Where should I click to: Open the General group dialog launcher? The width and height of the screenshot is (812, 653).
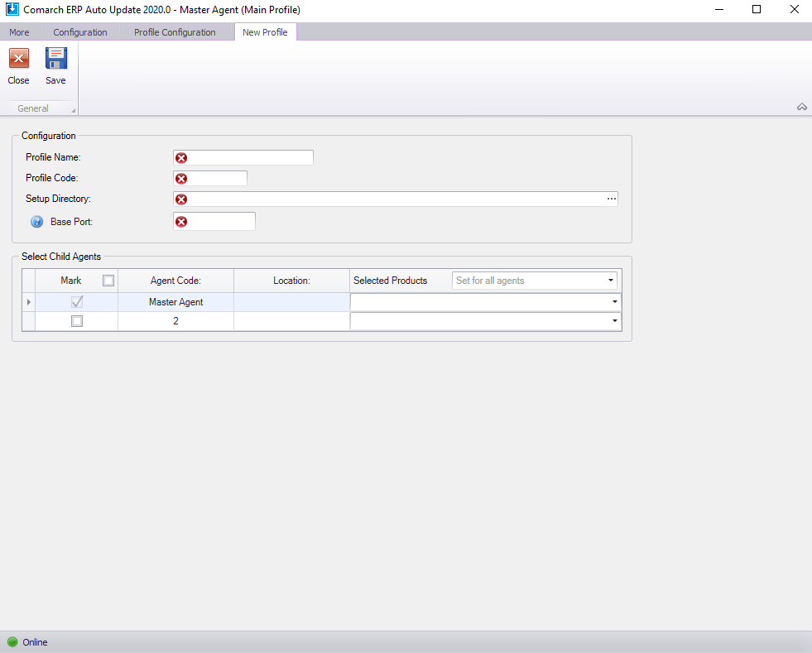pyautogui.click(x=73, y=110)
